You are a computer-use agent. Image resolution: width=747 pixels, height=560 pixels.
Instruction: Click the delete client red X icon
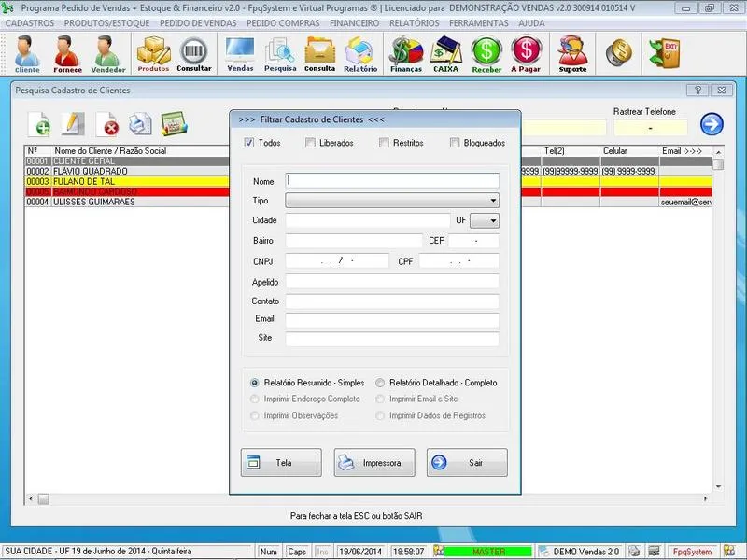pyautogui.click(x=109, y=124)
